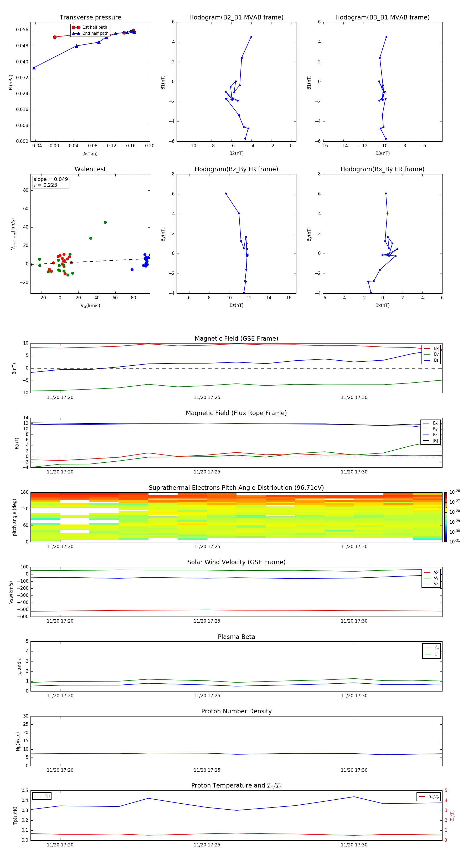This screenshot has height=868, width=473.
Task: Click the Bz legend entry in GSE magnetic field
Action: (431, 360)
